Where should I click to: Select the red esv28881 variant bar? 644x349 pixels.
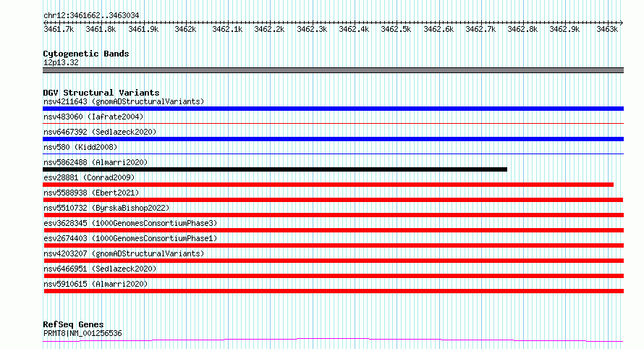pyautogui.click(x=329, y=185)
